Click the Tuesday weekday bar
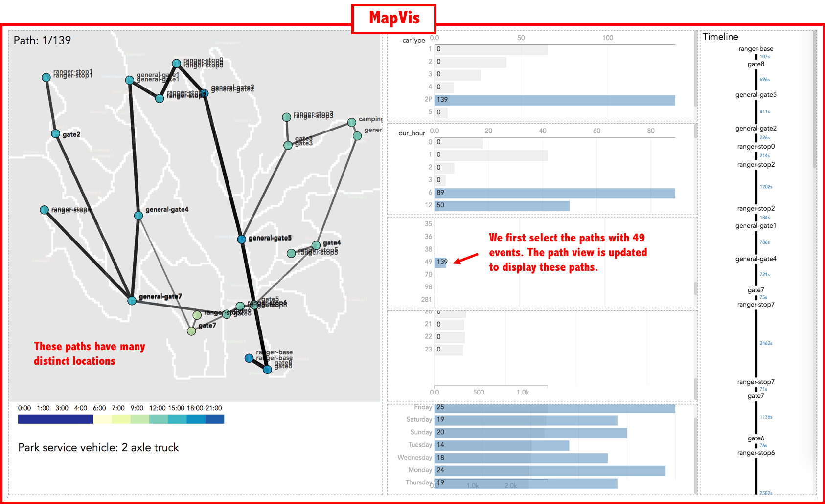The height and width of the screenshot is (504, 825). [502, 445]
